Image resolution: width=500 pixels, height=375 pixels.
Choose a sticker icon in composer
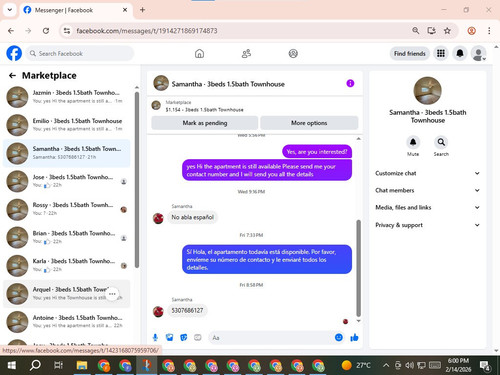pos(184,338)
